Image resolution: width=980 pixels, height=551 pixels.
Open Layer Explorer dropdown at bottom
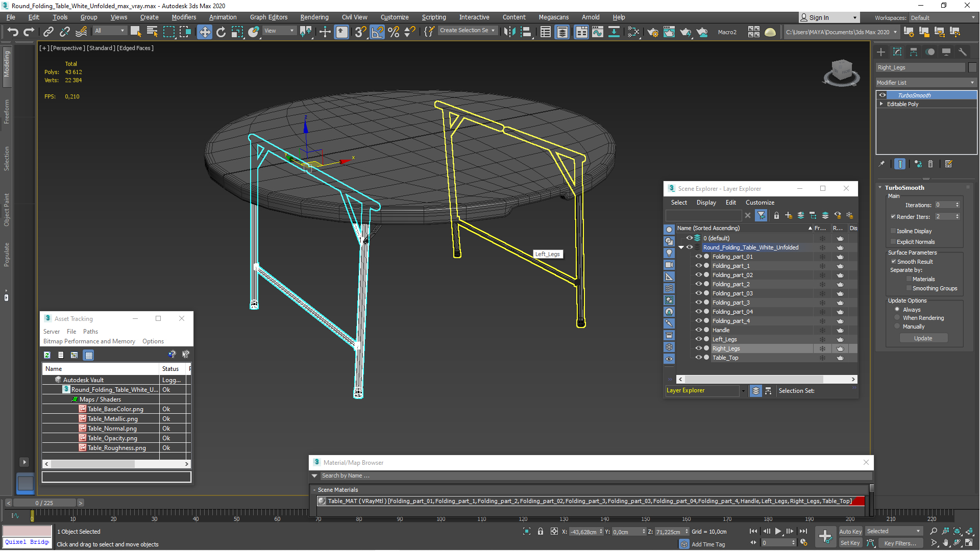[743, 391]
